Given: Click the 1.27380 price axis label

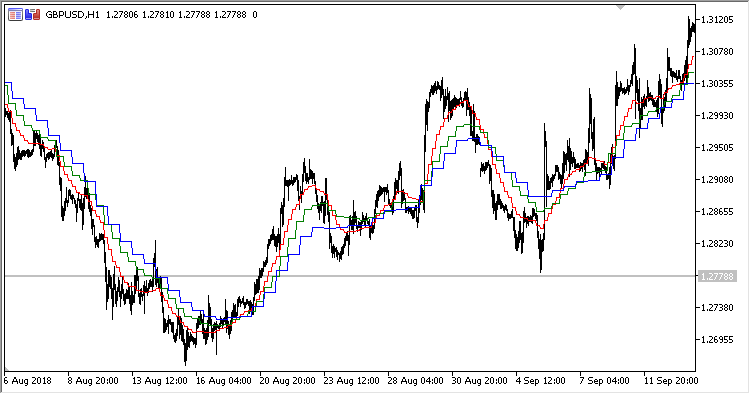Looking at the screenshot, I should 717,308.
